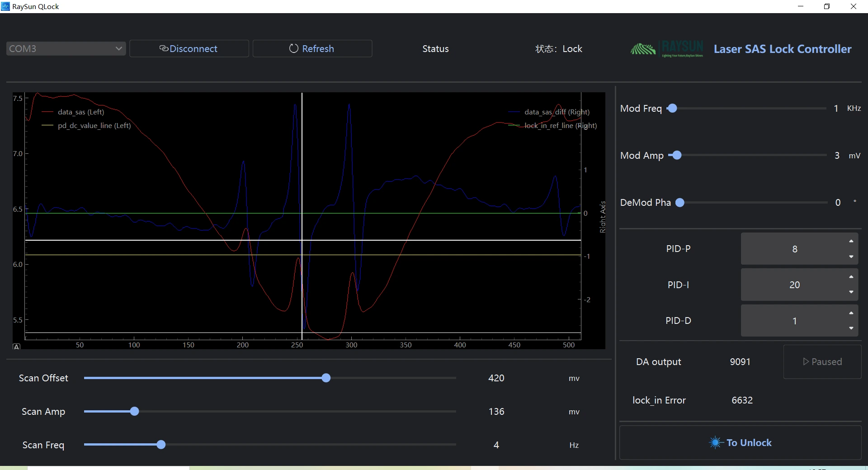Increase PID-P value with up arrow

(851, 241)
